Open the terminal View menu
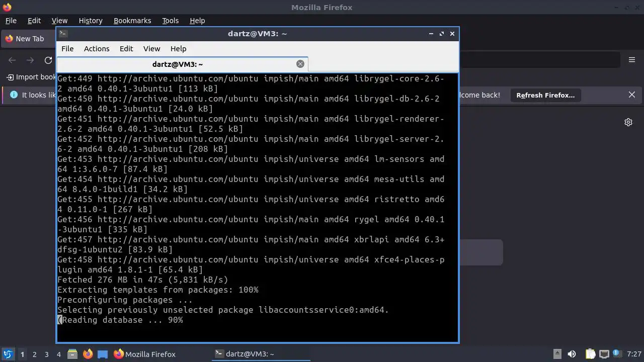 151,49
